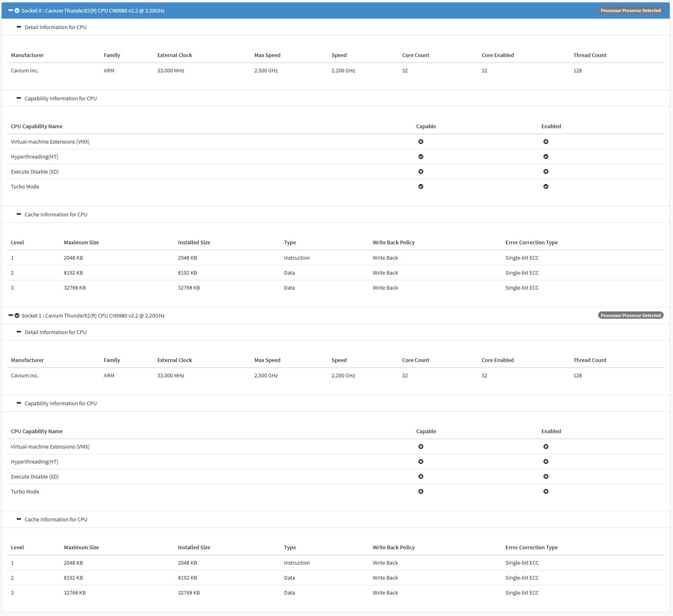Click Socket 0 Virtual-machine Extensions (VMX) row label
Viewport: 673px width, 616px height.
pos(50,142)
